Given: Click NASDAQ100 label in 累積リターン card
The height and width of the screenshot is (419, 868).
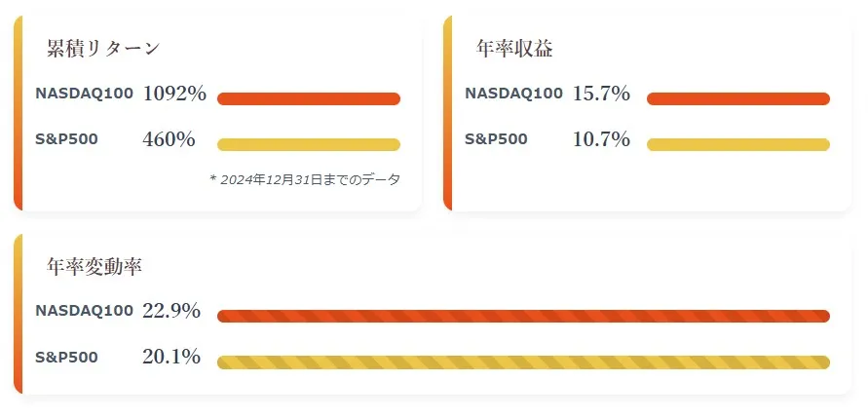Looking at the screenshot, I should click(x=84, y=93).
